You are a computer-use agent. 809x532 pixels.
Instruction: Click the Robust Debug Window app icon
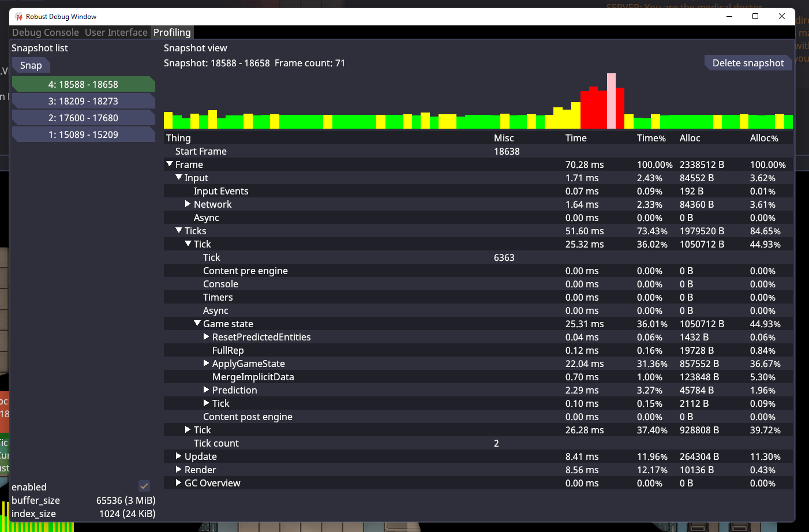[x=19, y=17]
